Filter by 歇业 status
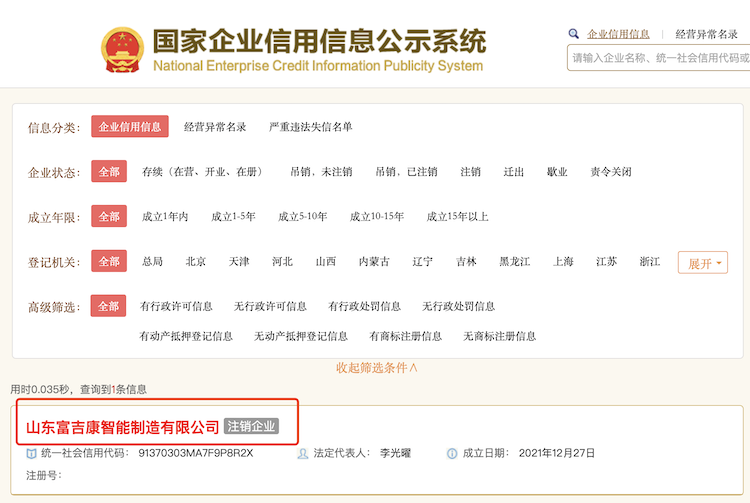Viewport: 750px width, 503px height. pos(557,172)
